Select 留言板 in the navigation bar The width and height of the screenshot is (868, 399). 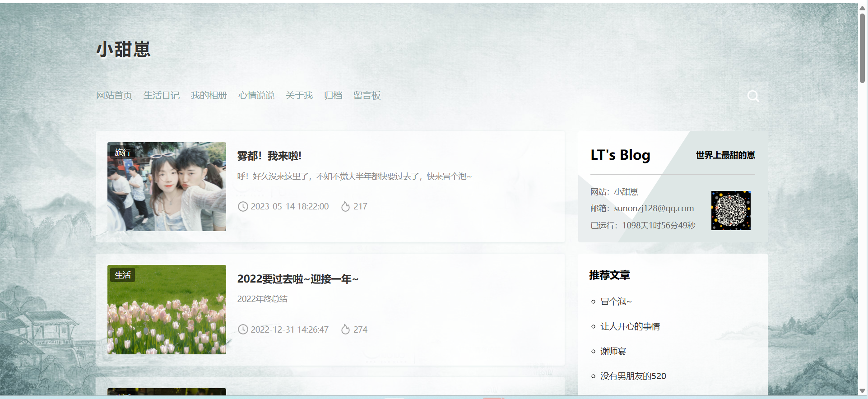point(367,96)
